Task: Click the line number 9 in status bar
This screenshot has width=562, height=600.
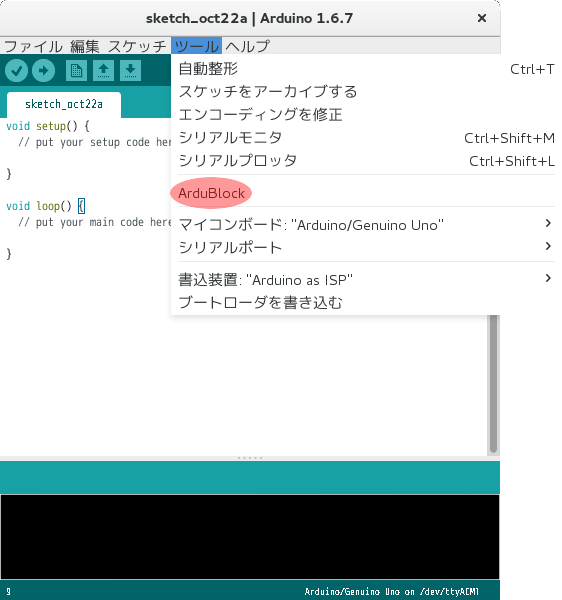Action: pyautogui.click(x=8, y=592)
